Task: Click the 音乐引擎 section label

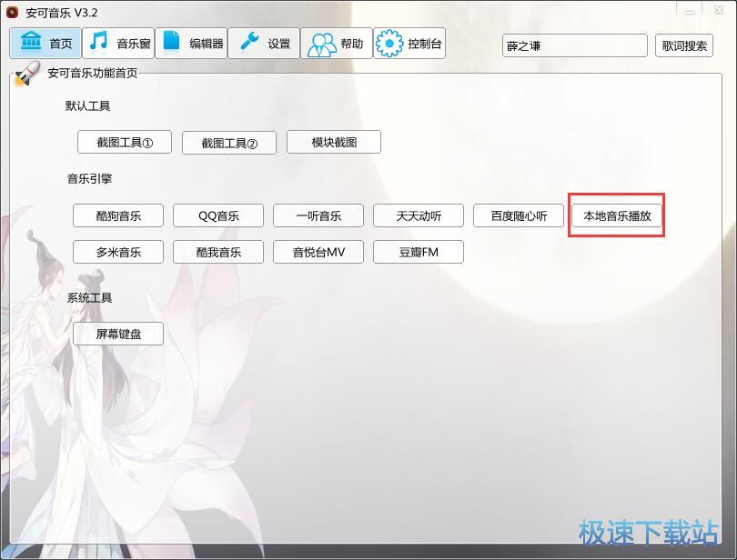Action: [90, 178]
